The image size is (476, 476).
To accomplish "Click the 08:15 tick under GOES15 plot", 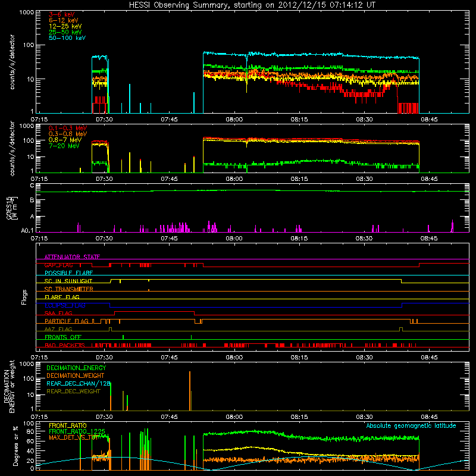I will [299, 239].
